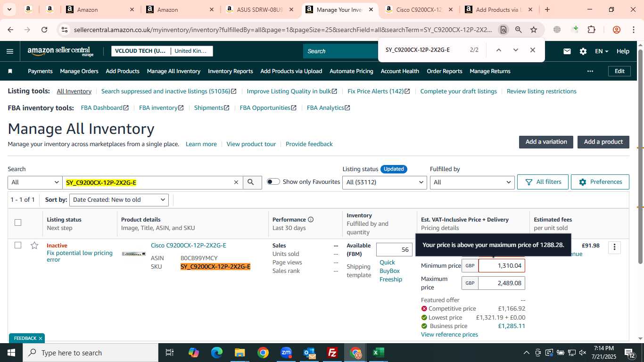
Task: Click the inventory search magnifier button
Action: [x=252, y=182]
